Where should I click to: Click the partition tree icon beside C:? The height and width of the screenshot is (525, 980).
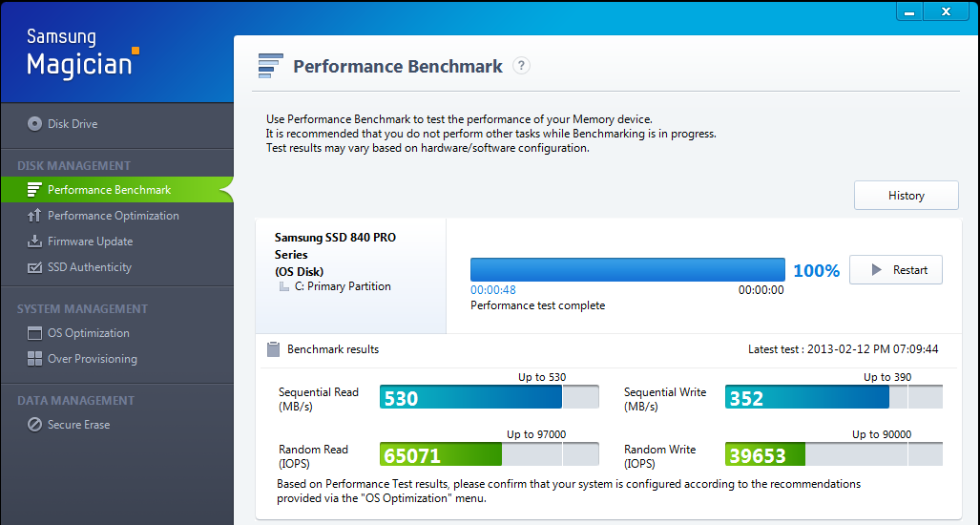pos(283,287)
